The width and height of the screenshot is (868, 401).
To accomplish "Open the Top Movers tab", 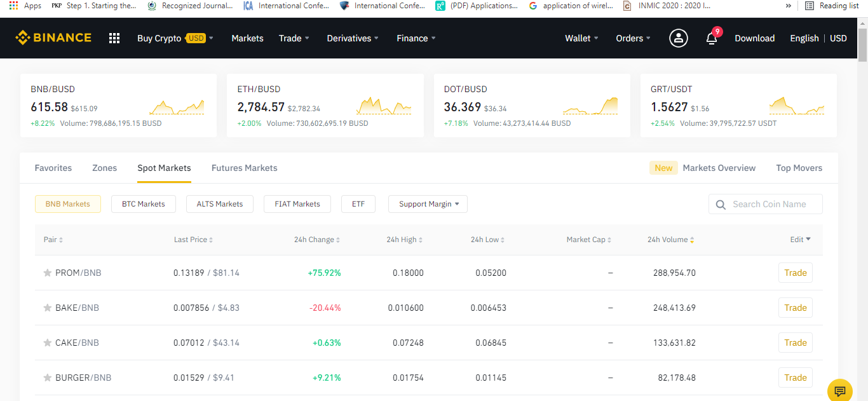I will 799,168.
